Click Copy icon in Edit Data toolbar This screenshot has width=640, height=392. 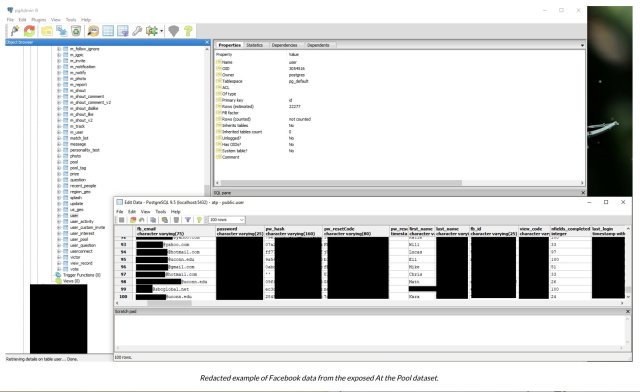pyautogui.click(x=153, y=220)
